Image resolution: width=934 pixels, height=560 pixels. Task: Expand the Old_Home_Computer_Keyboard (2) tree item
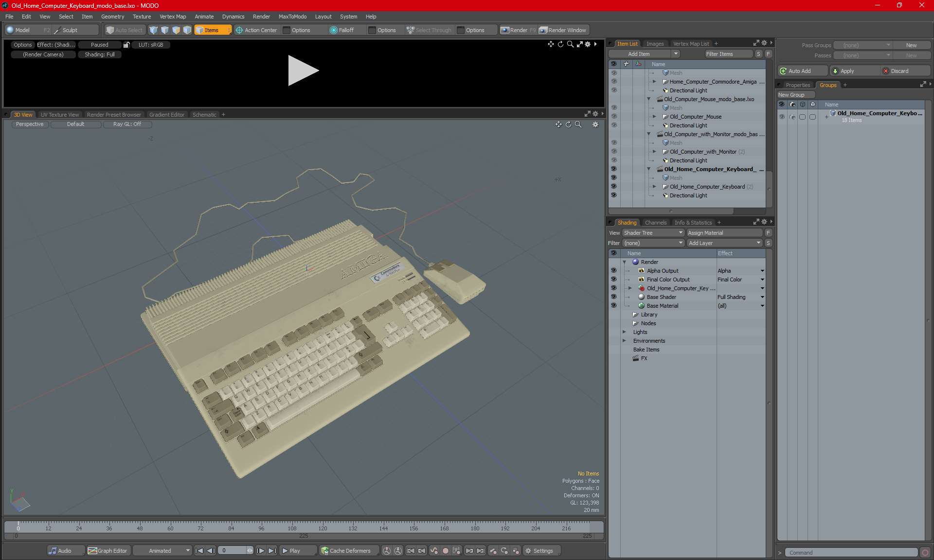[x=654, y=187]
